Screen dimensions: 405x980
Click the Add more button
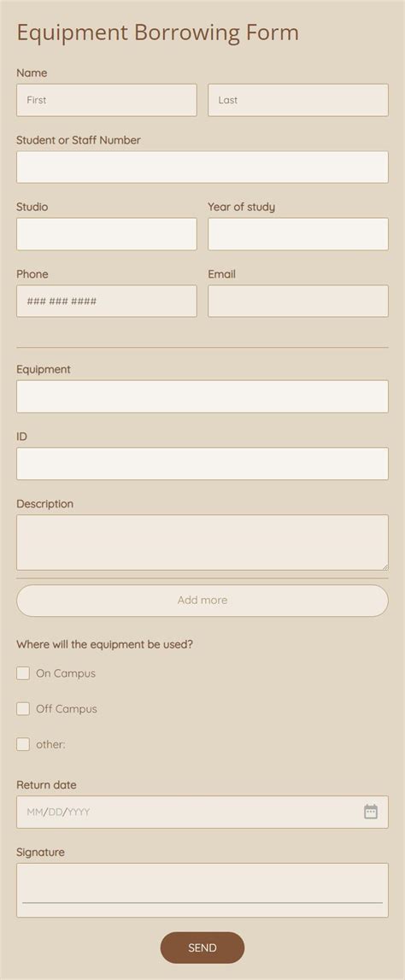202,600
